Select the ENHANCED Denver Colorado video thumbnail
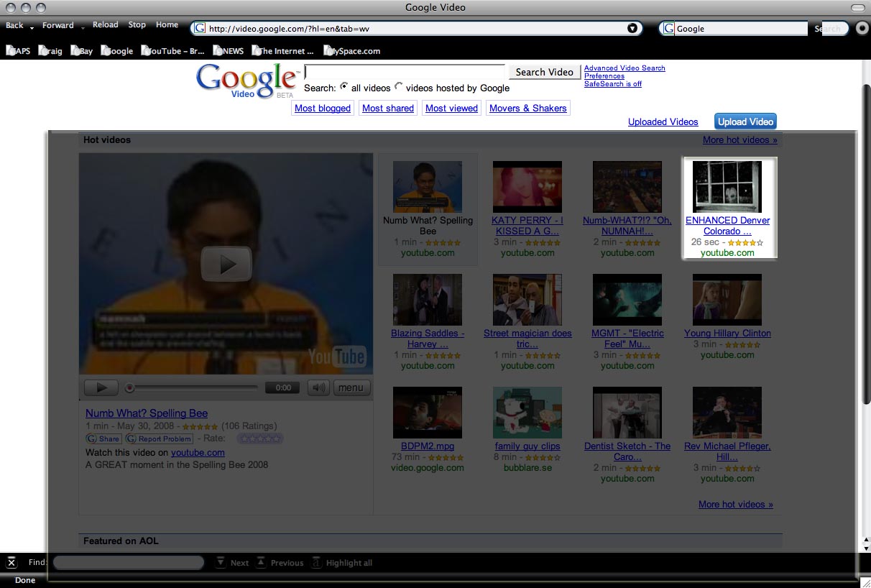The height and width of the screenshot is (588, 871). [x=727, y=187]
